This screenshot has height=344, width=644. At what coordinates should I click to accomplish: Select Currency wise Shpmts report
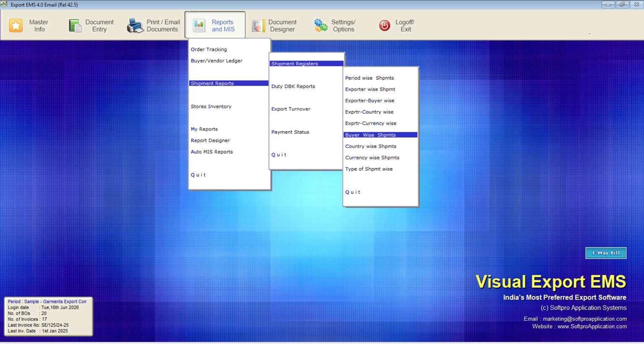372,158
